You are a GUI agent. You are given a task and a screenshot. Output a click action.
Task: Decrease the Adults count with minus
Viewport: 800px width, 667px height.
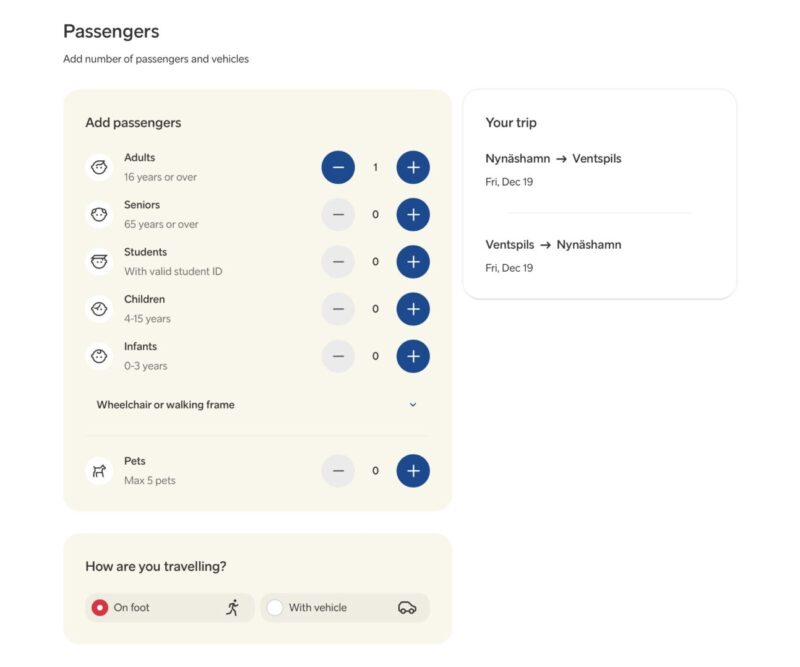coord(338,167)
